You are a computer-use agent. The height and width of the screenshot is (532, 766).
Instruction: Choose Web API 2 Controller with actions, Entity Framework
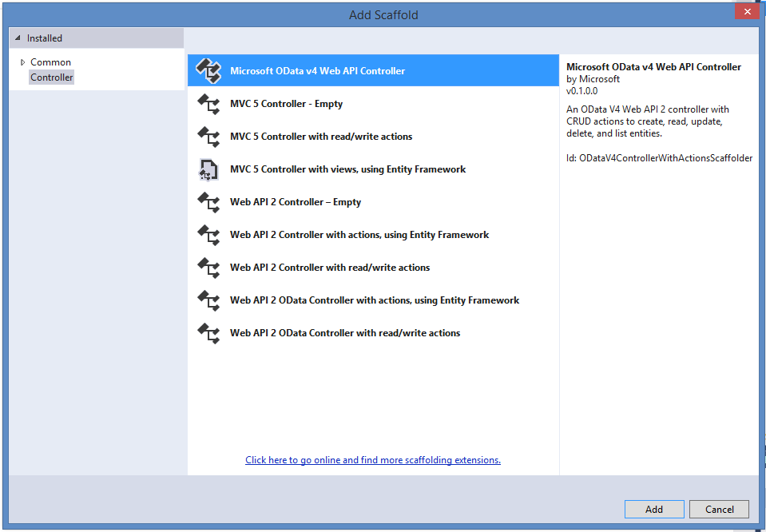(x=373, y=235)
